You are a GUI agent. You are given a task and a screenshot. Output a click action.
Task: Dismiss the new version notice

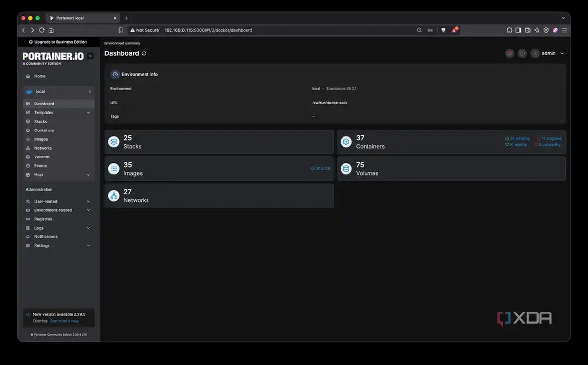[40, 321]
